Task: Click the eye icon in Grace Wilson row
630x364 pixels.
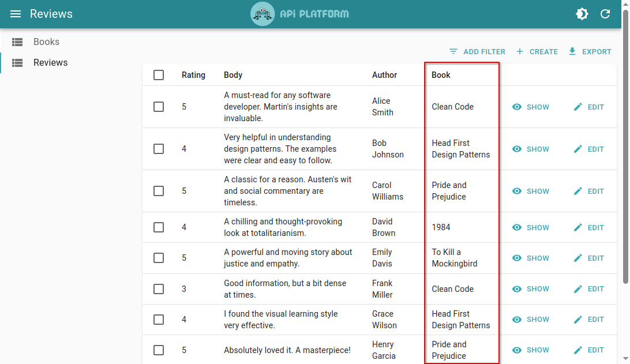Action: click(517, 320)
